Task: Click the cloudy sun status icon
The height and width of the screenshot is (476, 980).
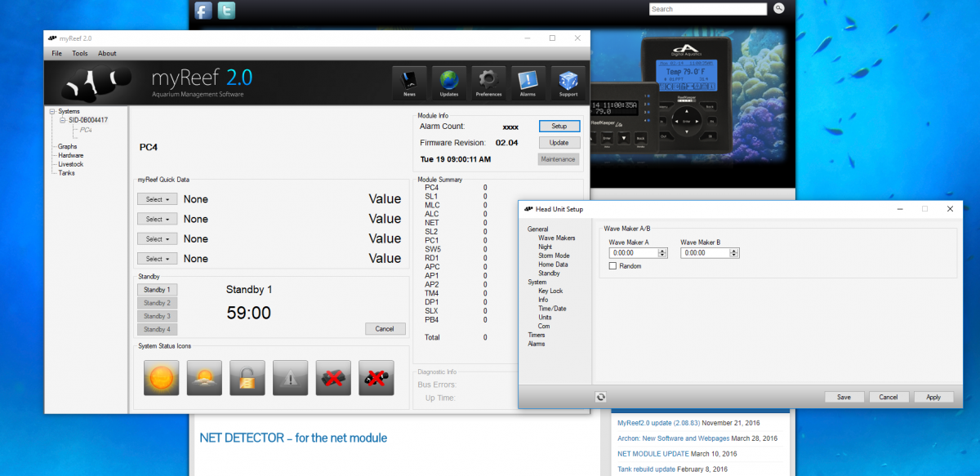Action: [x=204, y=378]
